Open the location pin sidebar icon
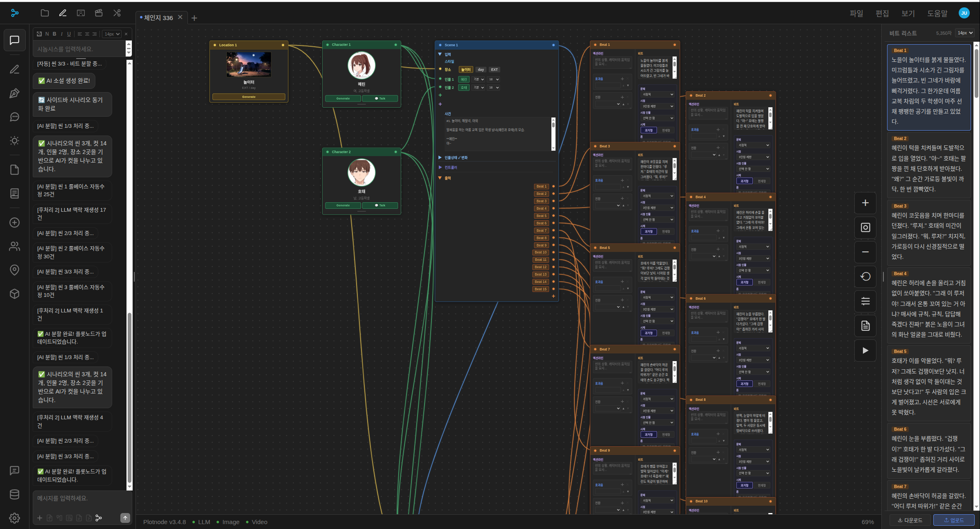Image resolution: width=980 pixels, height=529 pixels. point(14,270)
